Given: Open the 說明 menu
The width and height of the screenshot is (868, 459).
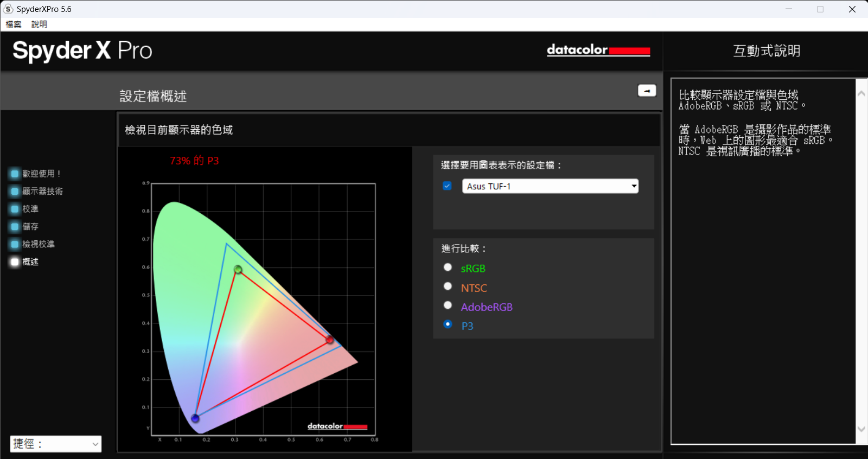Looking at the screenshot, I should pos(39,24).
